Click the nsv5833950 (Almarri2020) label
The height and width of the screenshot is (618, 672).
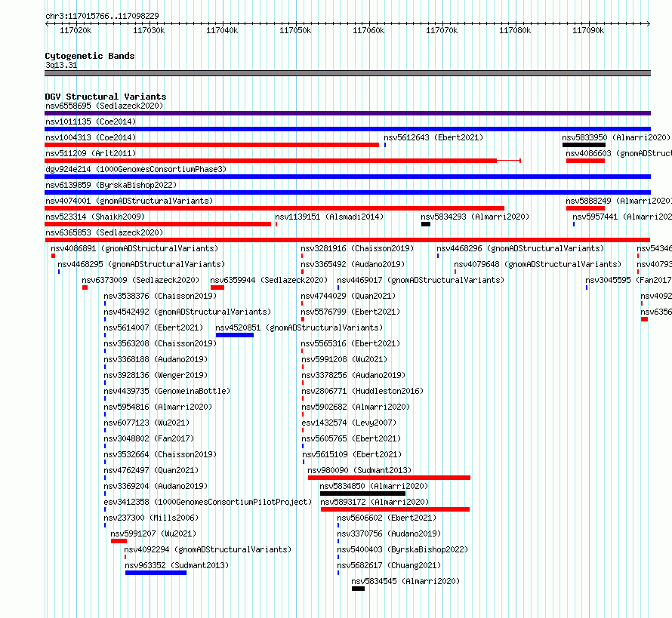(x=616, y=137)
